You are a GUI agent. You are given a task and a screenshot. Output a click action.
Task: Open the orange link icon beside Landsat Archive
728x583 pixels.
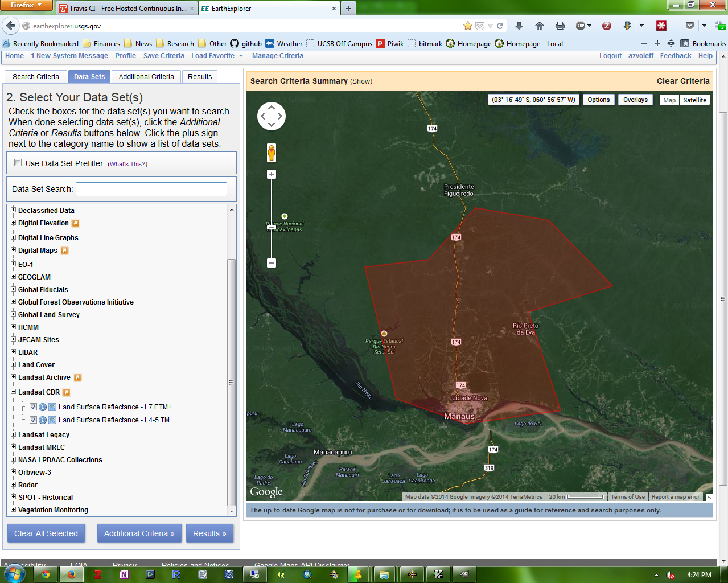tap(77, 377)
